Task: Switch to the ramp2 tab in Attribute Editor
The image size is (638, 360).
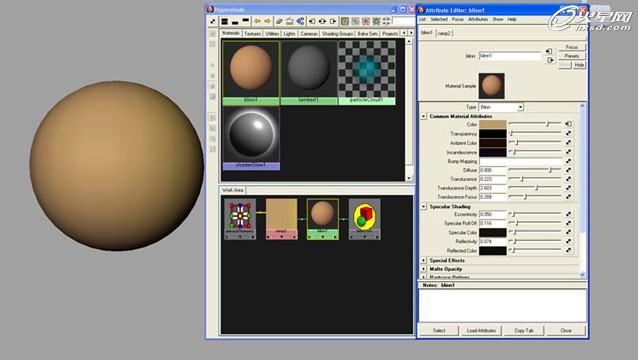Action: click(x=444, y=33)
